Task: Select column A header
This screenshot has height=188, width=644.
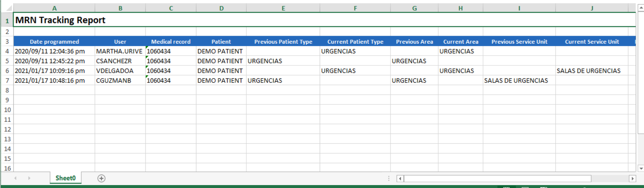Action: point(54,8)
